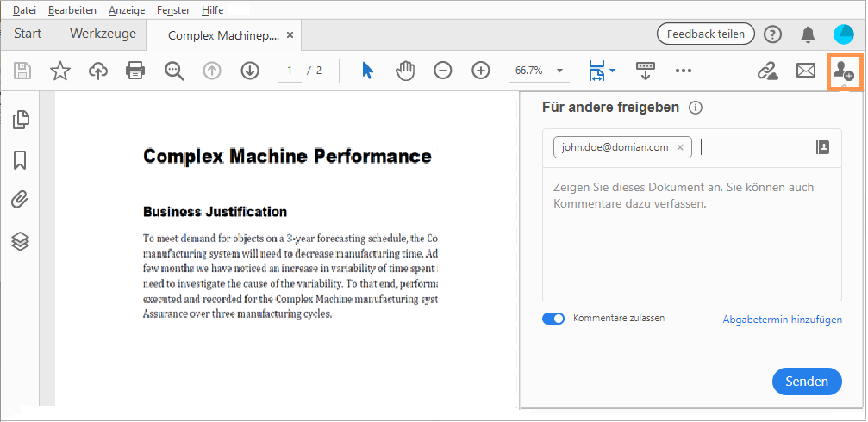
Task: Select the Hand pan tool
Action: click(x=405, y=71)
